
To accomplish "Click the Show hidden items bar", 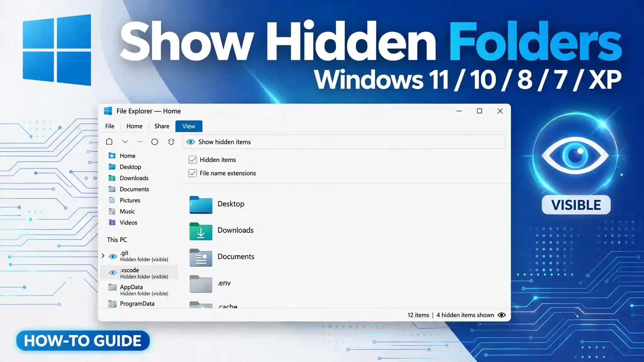I will pyautogui.click(x=344, y=142).
